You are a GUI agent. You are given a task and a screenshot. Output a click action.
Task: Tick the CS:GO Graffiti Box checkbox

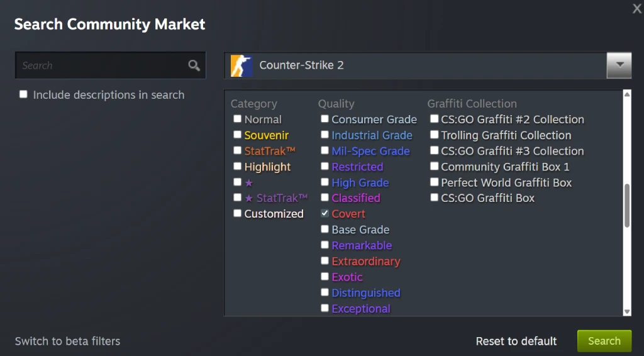point(434,197)
